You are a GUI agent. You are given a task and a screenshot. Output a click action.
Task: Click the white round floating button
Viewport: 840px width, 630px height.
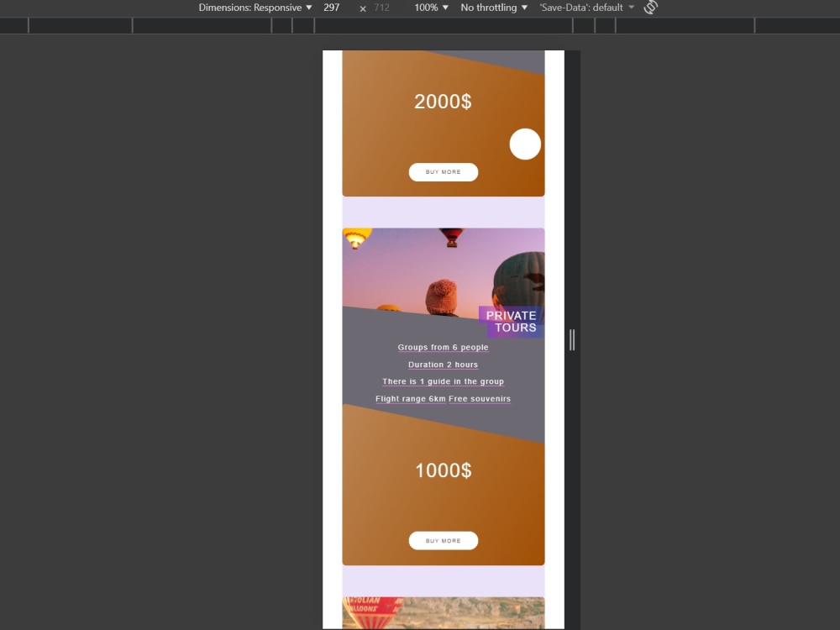(x=525, y=144)
